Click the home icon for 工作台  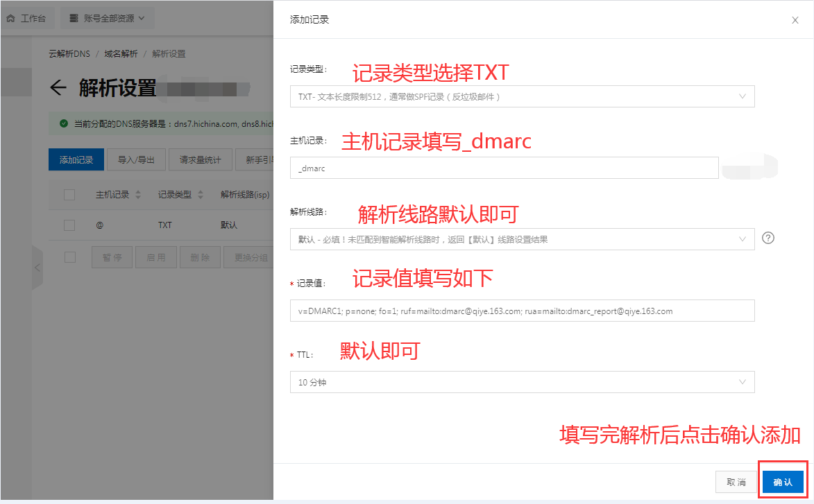point(10,18)
